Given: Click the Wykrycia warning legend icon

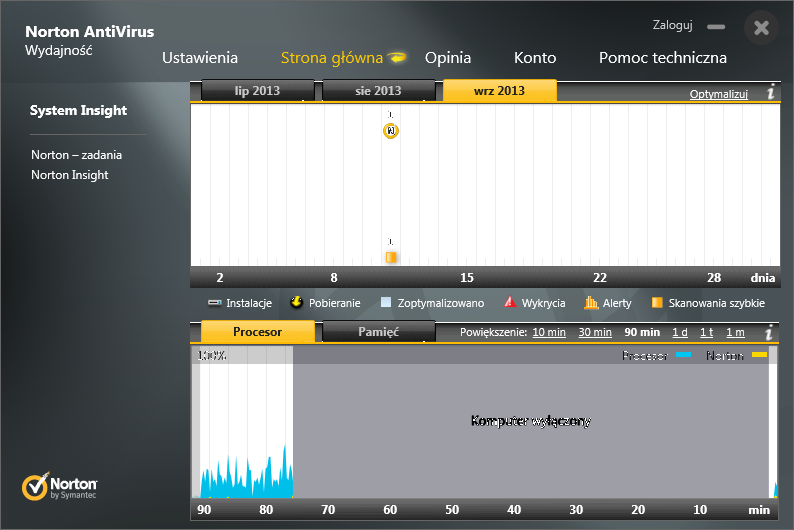Looking at the screenshot, I should (x=510, y=302).
